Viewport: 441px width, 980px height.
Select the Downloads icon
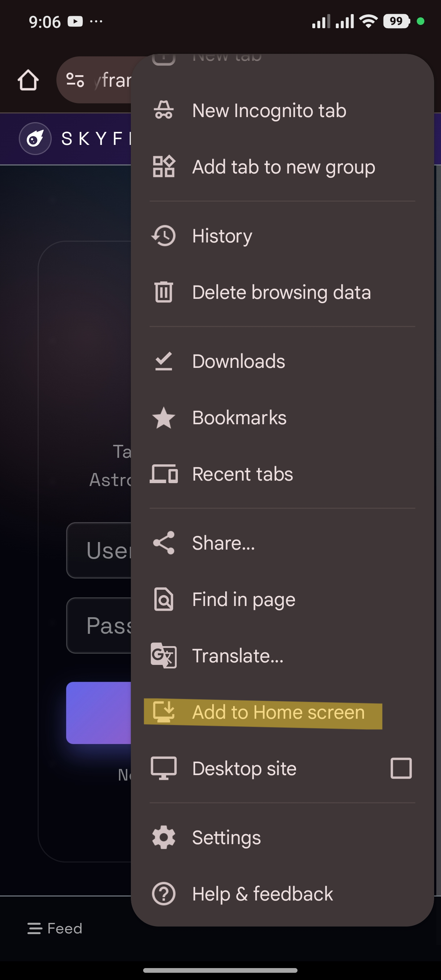click(164, 361)
